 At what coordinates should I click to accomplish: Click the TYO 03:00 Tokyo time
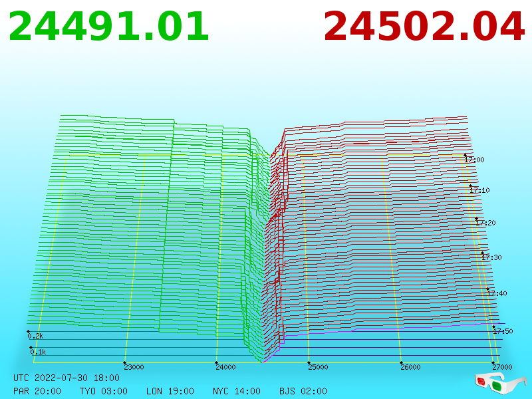(x=104, y=391)
